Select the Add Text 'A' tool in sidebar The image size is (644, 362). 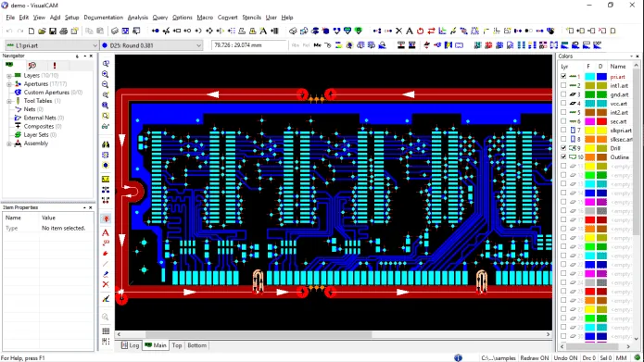pos(106,232)
